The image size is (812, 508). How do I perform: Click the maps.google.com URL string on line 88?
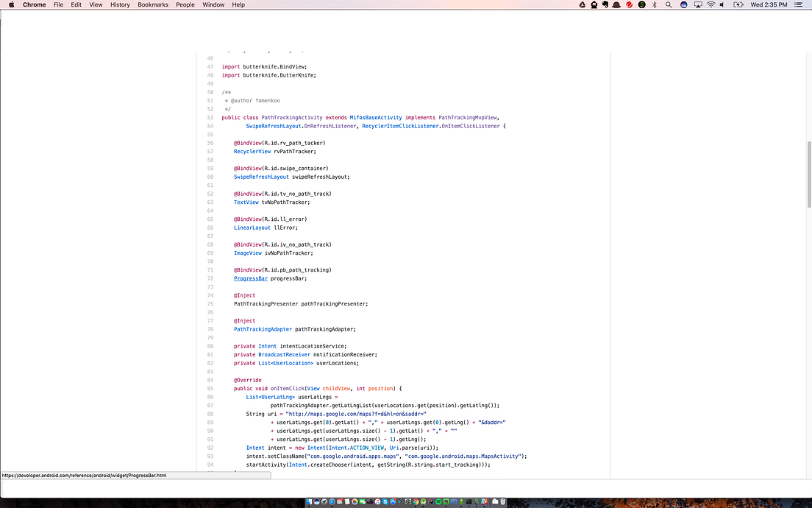(x=356, y=414)
